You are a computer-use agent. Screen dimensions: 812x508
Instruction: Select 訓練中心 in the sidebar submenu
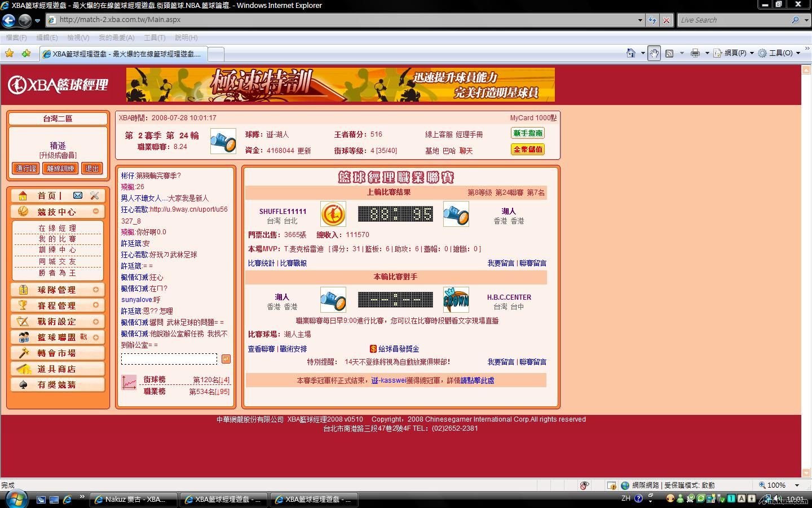58,249
